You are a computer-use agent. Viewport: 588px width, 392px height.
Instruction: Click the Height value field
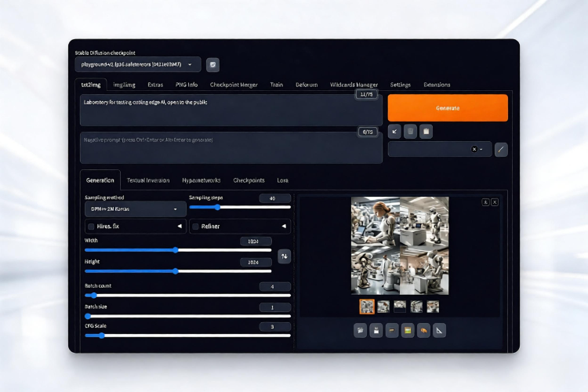256,262
